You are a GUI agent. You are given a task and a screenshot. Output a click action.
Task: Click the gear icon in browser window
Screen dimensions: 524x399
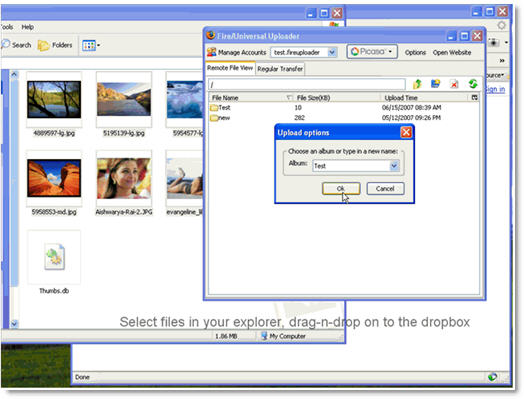(501, 25)
